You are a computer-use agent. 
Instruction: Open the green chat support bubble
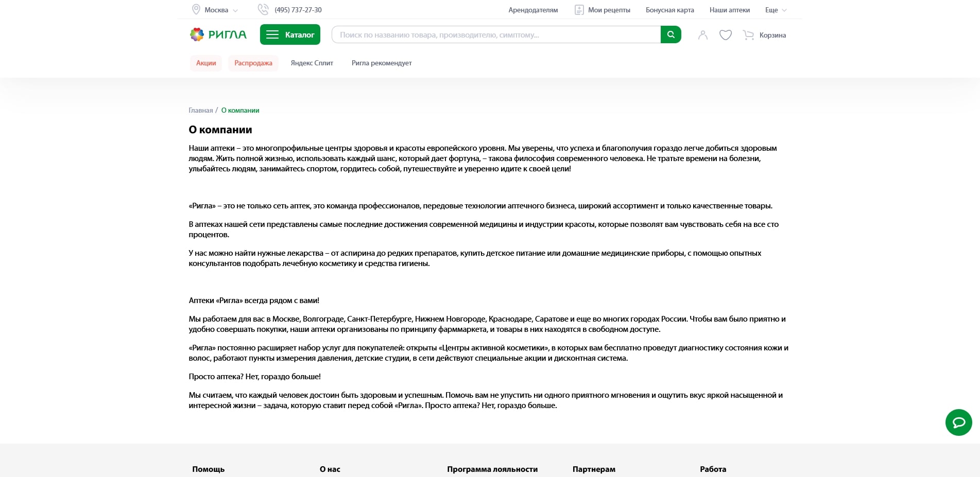coord(958,422)
